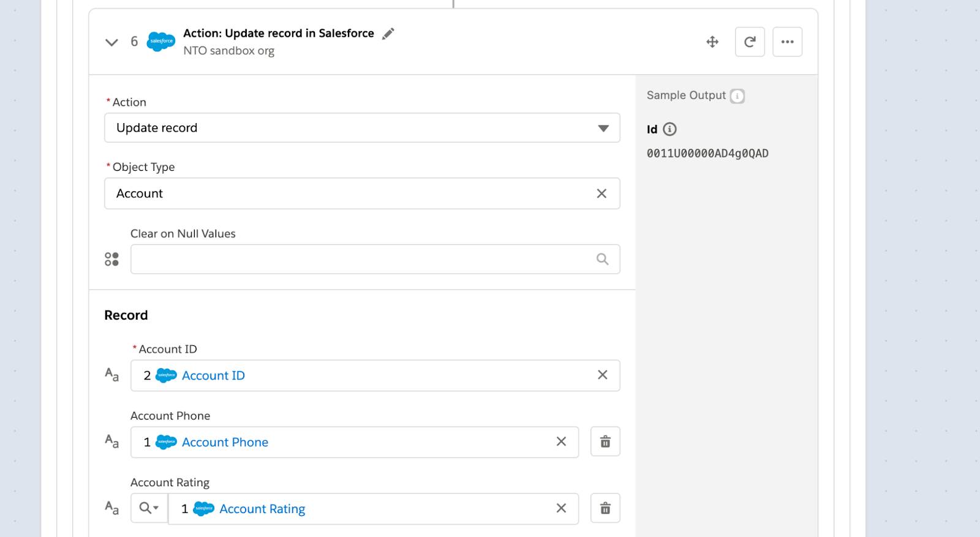Clear the Account Rating field value

[561, 508]
